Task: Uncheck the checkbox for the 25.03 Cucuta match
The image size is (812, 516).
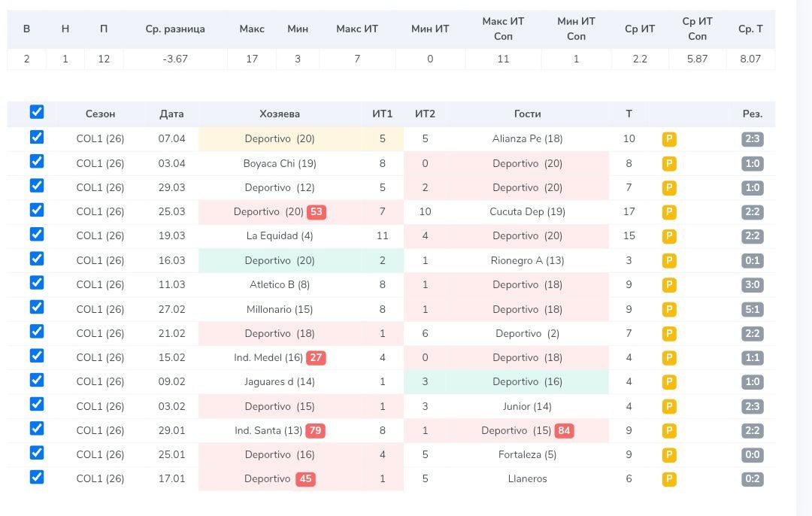Action: click(37, 210)
